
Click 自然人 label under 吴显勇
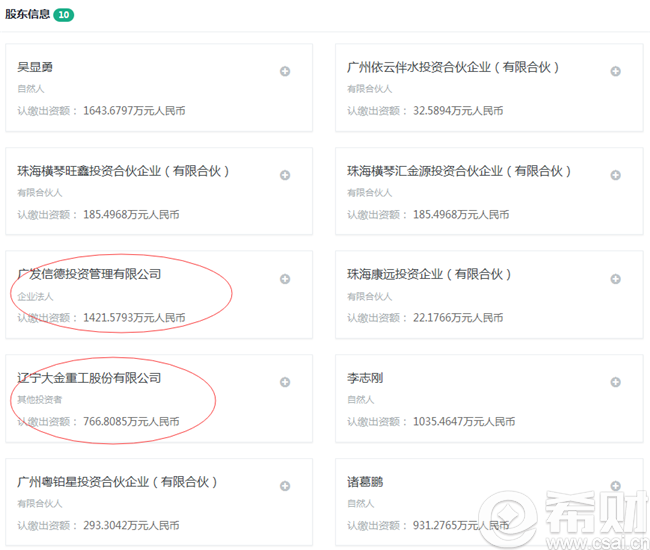click(x=31, y=89)
